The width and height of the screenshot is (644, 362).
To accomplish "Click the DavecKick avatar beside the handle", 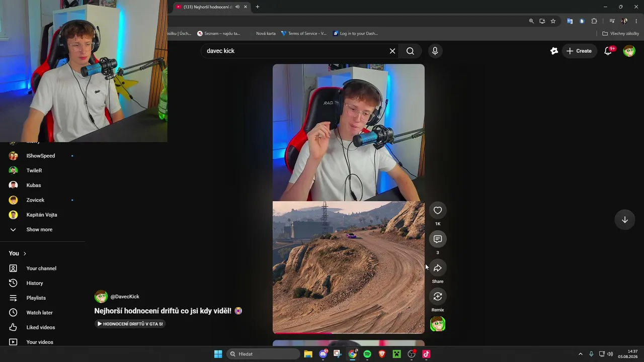I will pos(101,297).
